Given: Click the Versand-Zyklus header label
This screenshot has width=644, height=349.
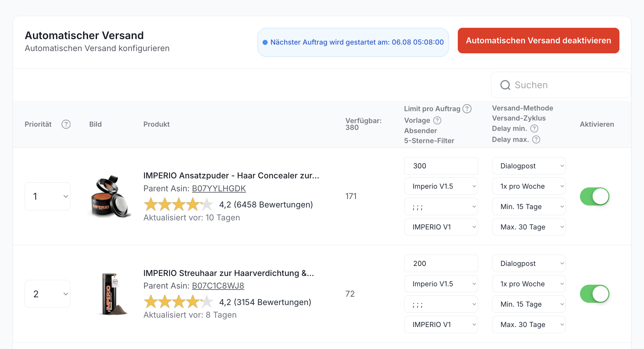Looking at the screenshot, I should [x=519, y=118].
